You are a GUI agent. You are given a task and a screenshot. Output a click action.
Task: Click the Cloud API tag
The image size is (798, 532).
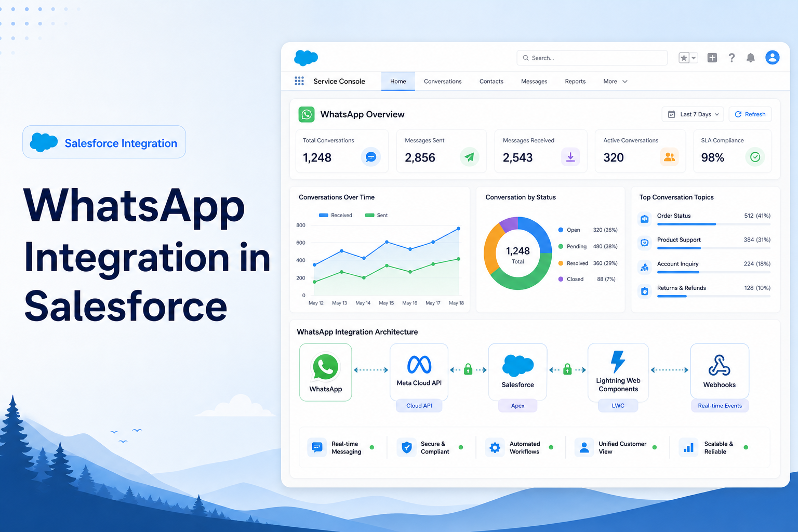tap(419, 406)
